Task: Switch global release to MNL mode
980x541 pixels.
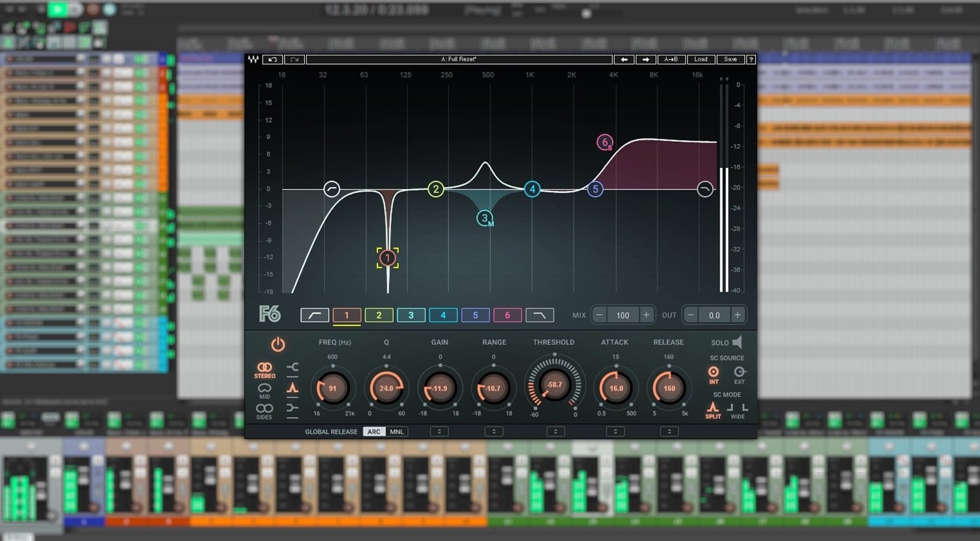Action: (396, 431)
